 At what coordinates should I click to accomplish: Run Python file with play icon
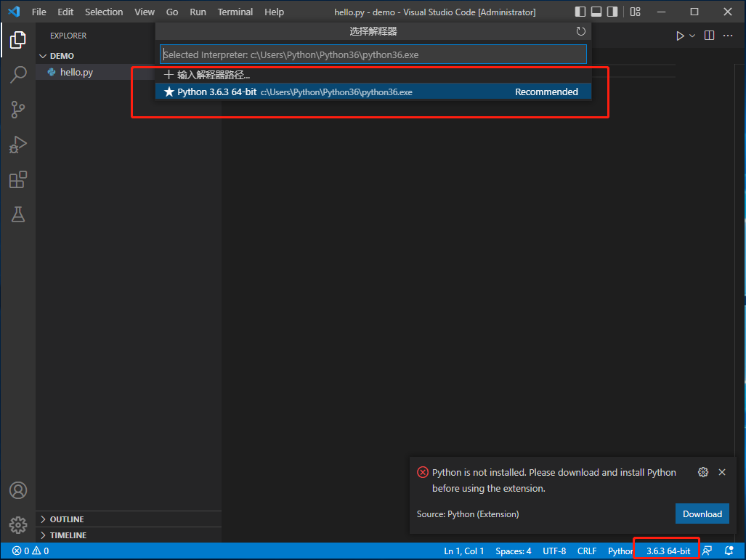click(x=680, y=36)
